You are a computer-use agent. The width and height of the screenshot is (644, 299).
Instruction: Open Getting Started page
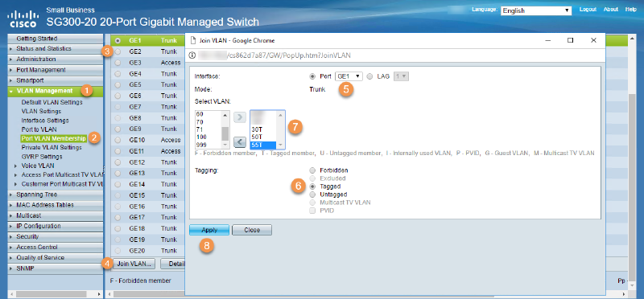click(36, 39)
